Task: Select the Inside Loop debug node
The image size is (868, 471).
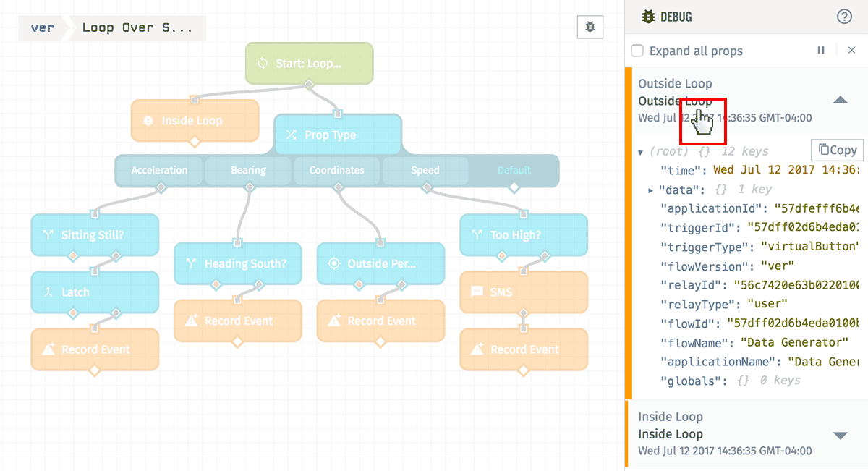Action: [x=195, y=120]
